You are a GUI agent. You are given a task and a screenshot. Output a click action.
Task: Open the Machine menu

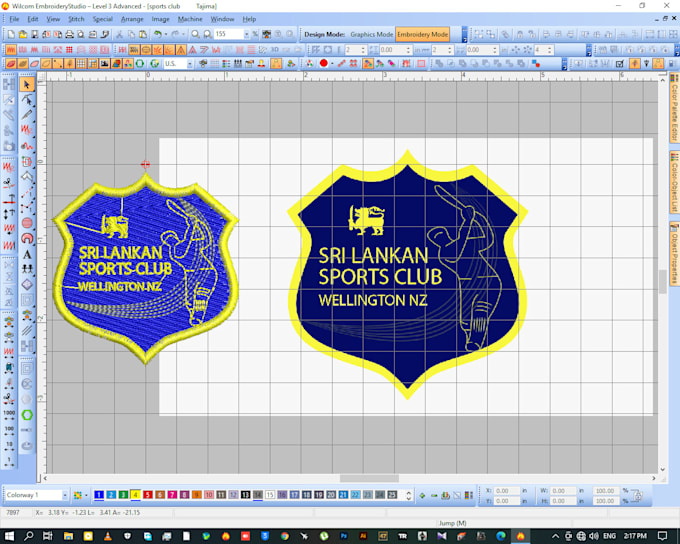click(190, 19)
